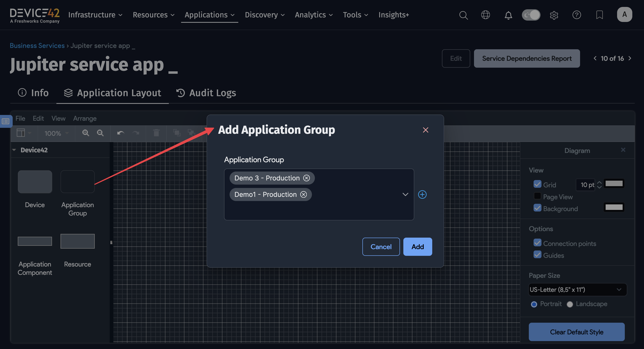
Task: Click the zoom-in magnifier in diagram toolbar
Action: pos(85,133)
